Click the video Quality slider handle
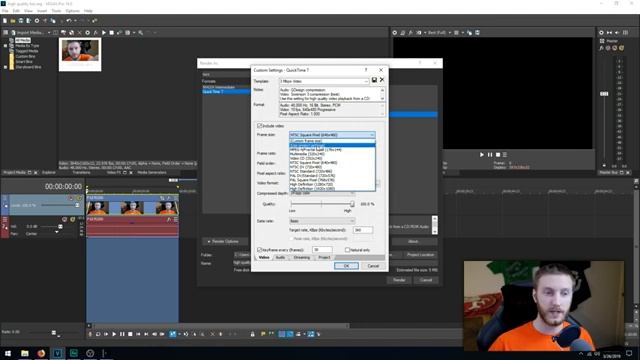640x360 pixels. [x=352, y=204]
